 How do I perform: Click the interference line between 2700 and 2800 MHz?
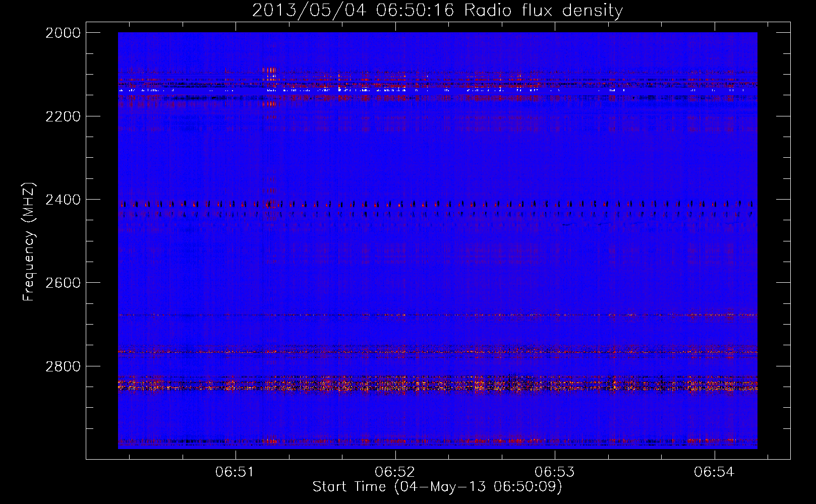click(x=434, y=351)
